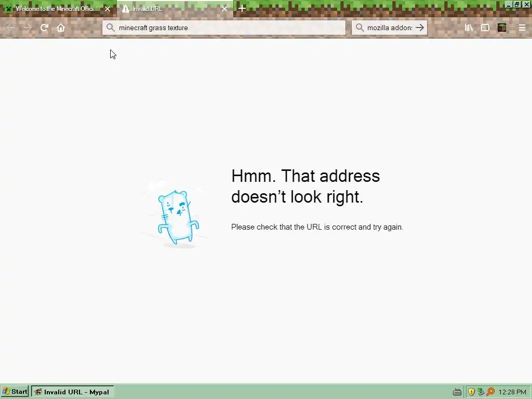The height and width of the screenshot is (399, 532).
Task: Open a new tab with plus button
Action: pos(242,8)
